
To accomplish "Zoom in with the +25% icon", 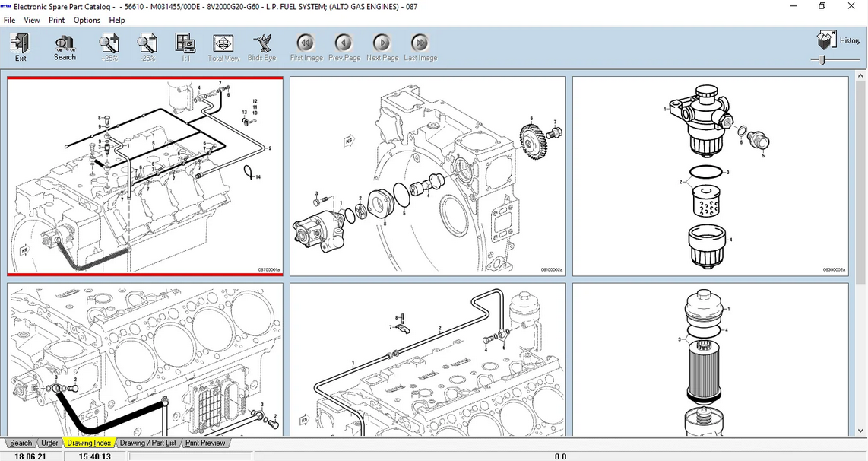I will pyautogui.click(x=109, y=47).
